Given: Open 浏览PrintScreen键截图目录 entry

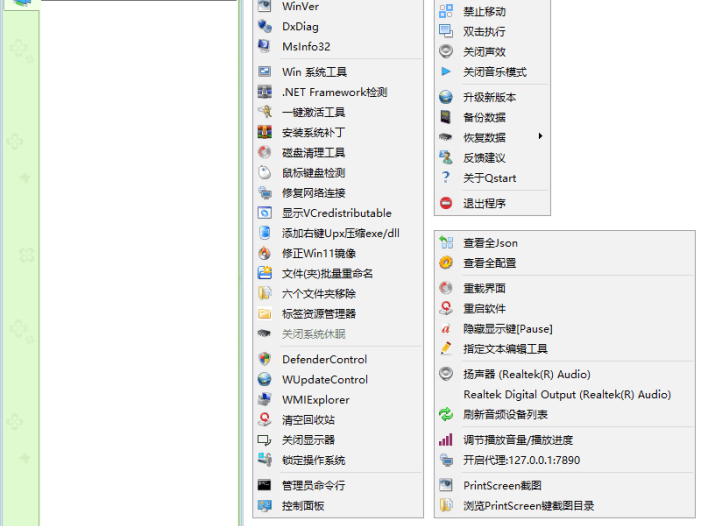Looking at the screenshot, I should pyautogui.click(x=565, y=505).
